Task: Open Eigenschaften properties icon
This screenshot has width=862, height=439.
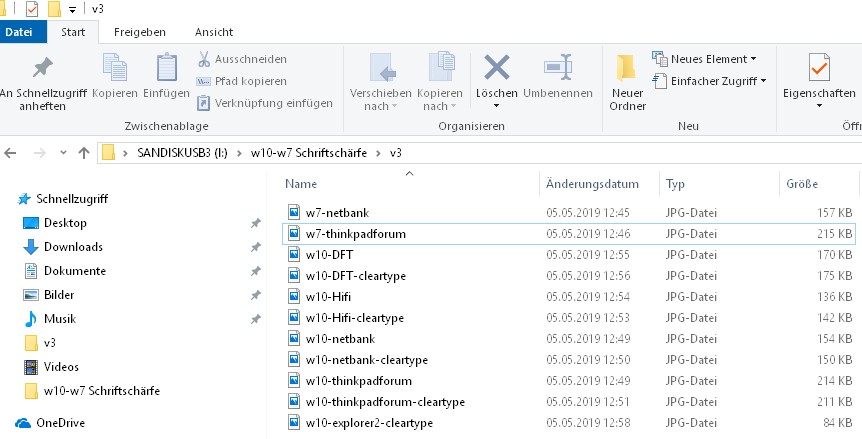Action: 819,70
